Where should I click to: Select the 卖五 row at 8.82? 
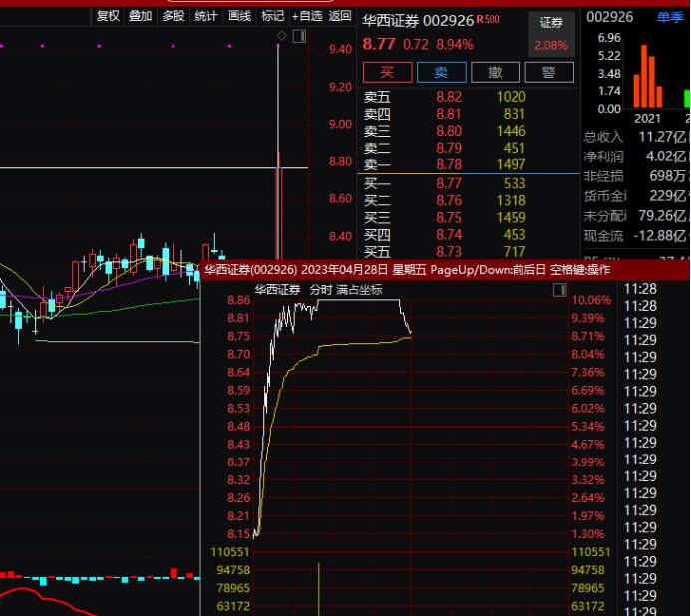coord(445,97)
